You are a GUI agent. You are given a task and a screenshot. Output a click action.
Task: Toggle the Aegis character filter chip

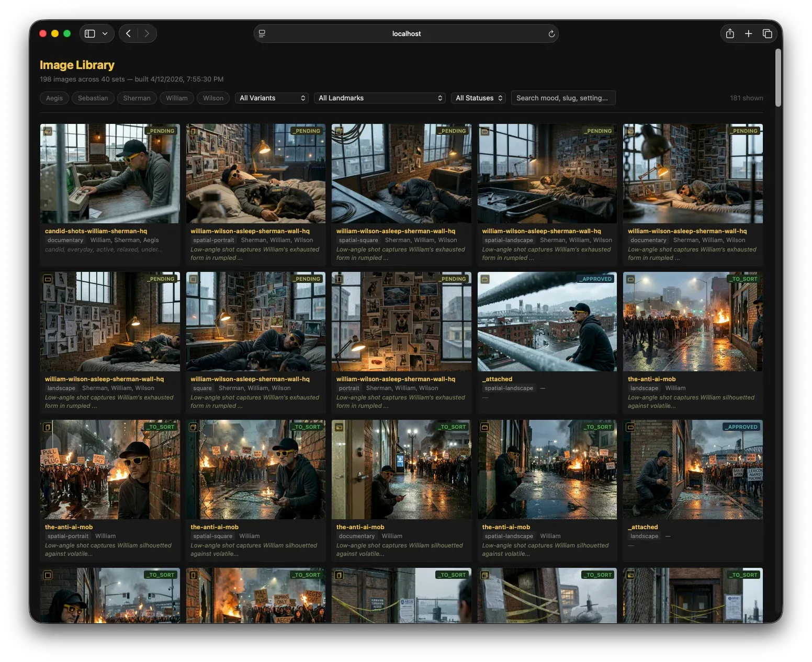click(x=54, y=98)
